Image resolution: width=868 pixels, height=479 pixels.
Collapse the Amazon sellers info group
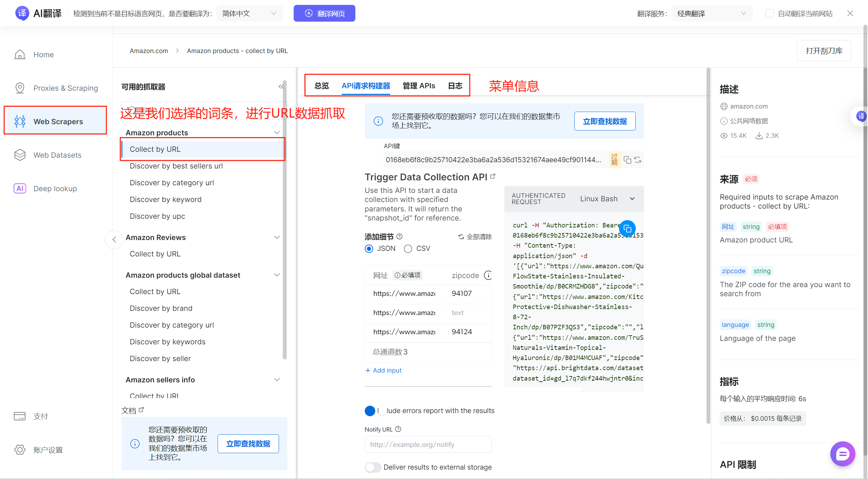point(277,380)
